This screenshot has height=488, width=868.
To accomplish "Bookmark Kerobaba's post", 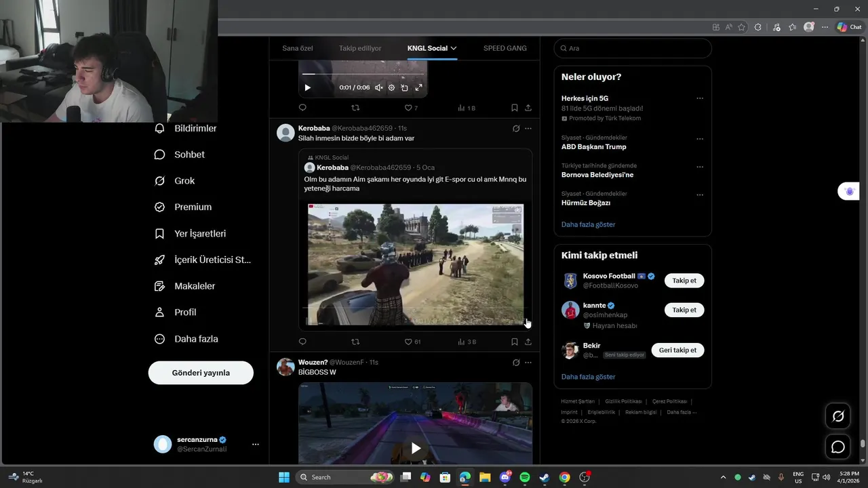I will (515, 342).
